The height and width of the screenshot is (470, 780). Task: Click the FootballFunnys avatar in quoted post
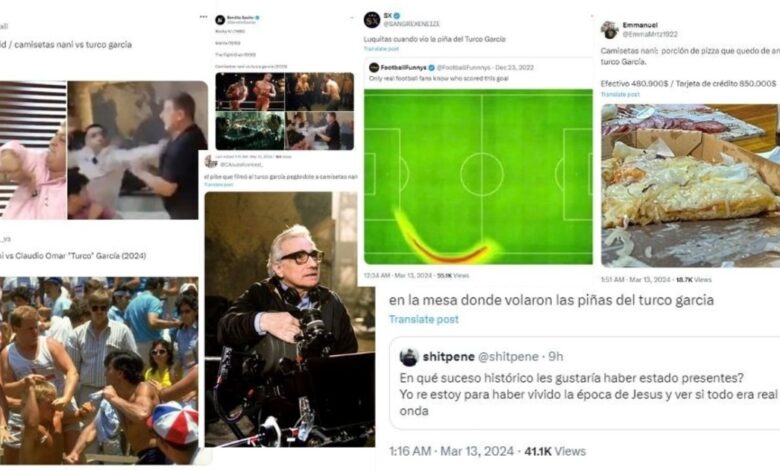[374, 68]
